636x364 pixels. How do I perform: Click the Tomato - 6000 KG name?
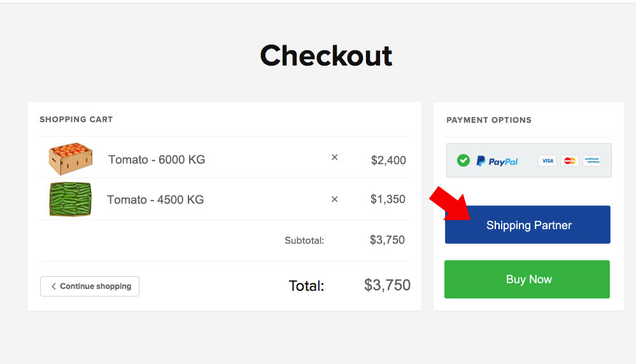click(157, 160)
